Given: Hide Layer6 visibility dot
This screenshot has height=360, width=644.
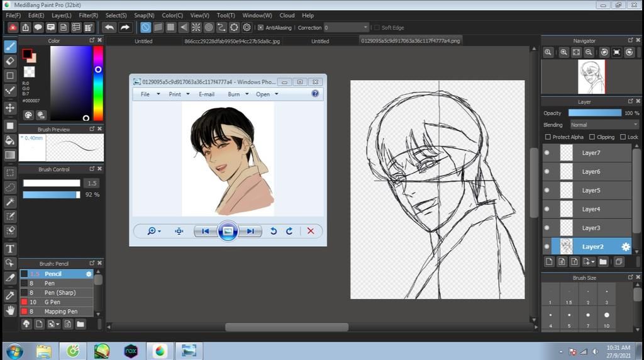Looking at the screenshot, I should pyautogui.click(x=547, y=171).
